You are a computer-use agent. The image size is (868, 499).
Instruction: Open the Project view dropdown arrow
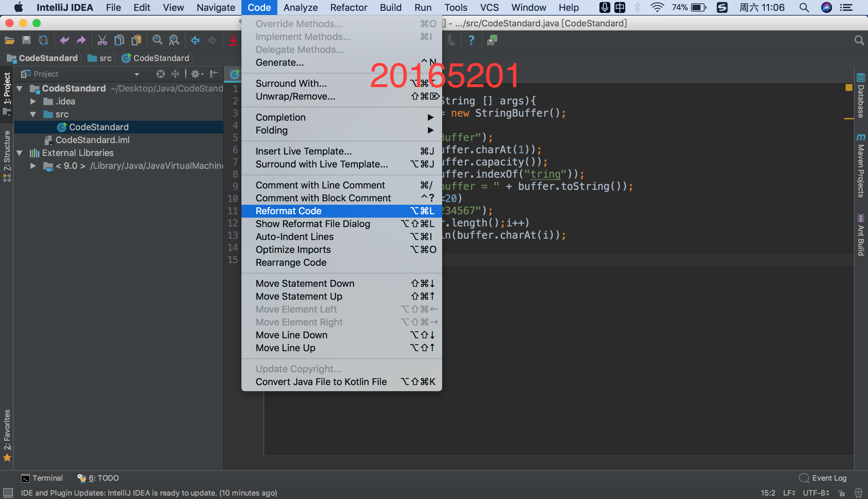point(137,74)
